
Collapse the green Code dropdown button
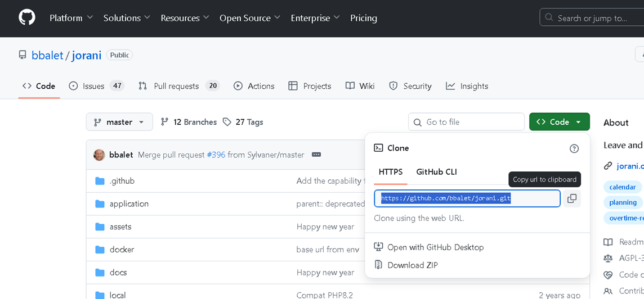(x=559, y=122)
